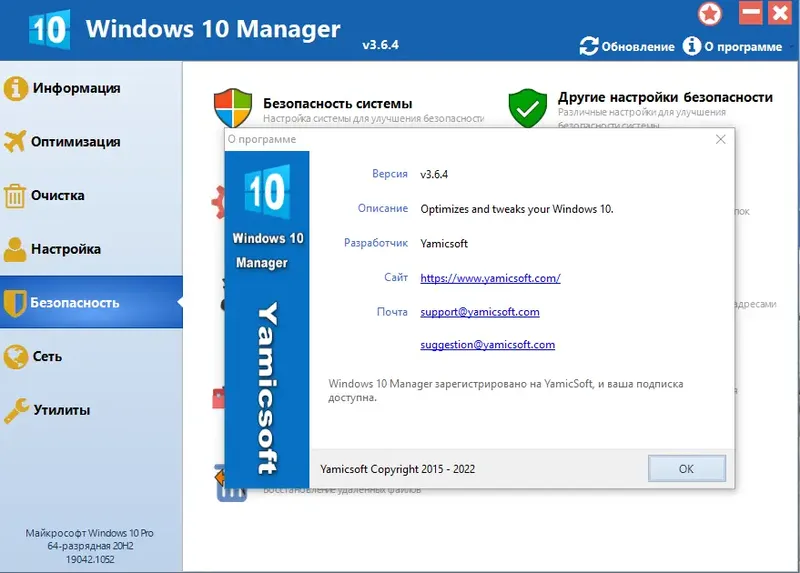Click the support@yamicsoft.com email link
The image size is (800, 573).
point(480,312)
